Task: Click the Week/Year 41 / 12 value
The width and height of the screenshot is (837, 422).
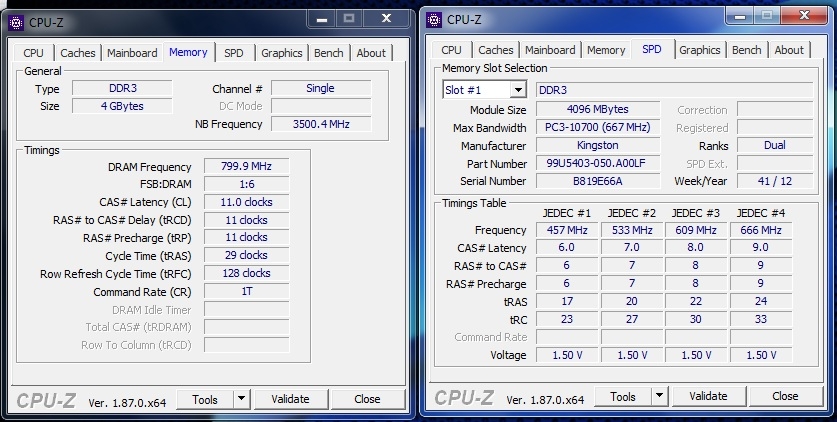Action: pos(775,181)
